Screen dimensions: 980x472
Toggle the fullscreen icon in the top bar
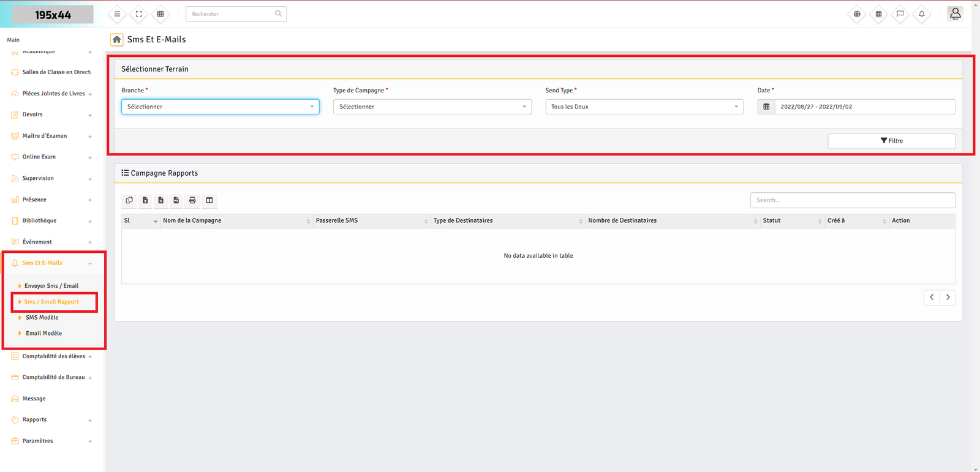point(139,14)
